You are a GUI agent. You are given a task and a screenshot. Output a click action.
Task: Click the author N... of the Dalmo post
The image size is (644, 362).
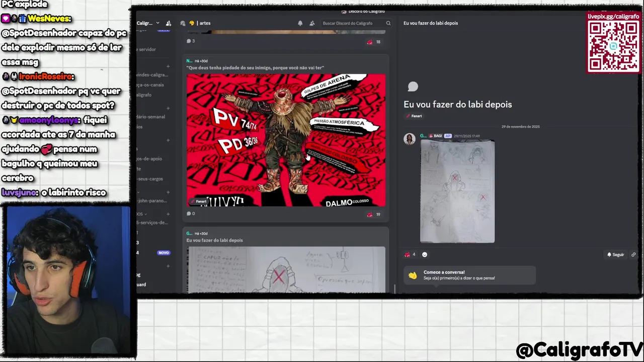(x=189, y=61)
